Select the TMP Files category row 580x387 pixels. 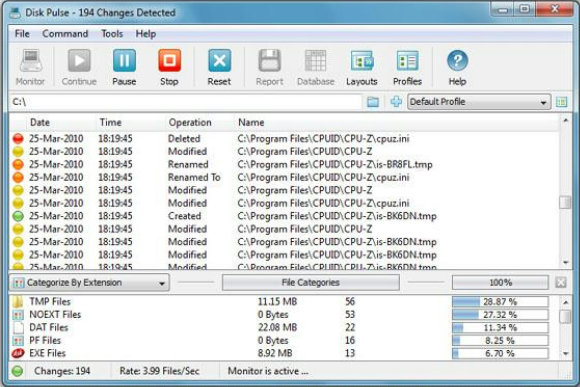(284, 302)
